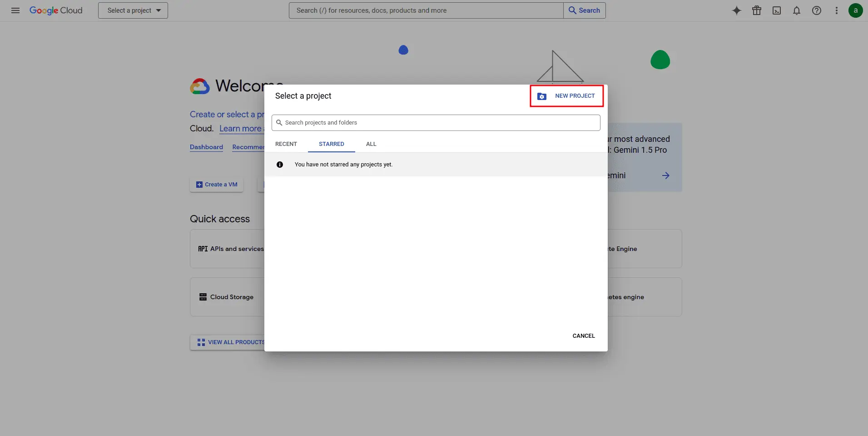This screenshot has width=868, height=436.
Task: Switch to the ALL projects tab
Action: 371,144
